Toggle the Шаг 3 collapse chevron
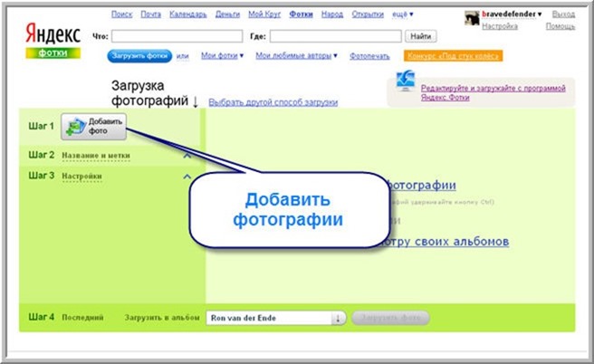The height and width of the screenshot is (364, 594). point(187,177)
